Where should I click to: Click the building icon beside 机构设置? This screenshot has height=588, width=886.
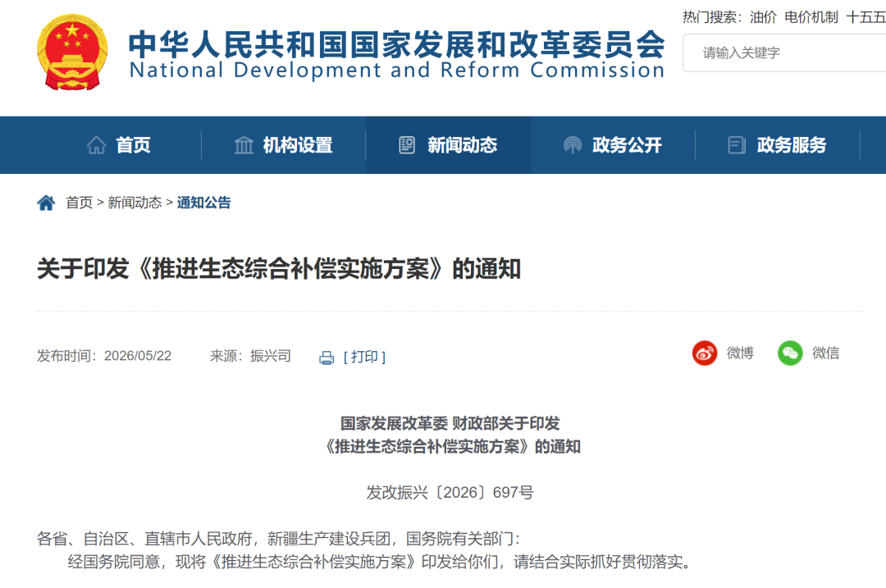coord(244,145)
